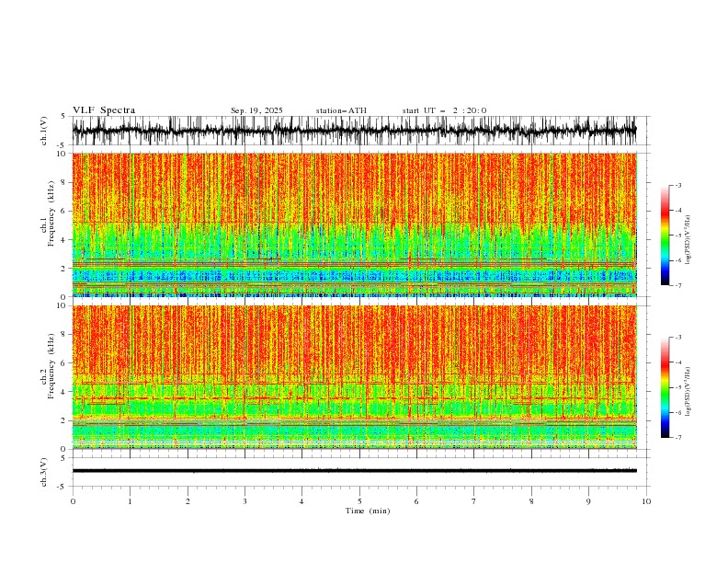728x563 pixels.
Task: Click the "station=ATH" header label
Action: [x=341, y=110]
